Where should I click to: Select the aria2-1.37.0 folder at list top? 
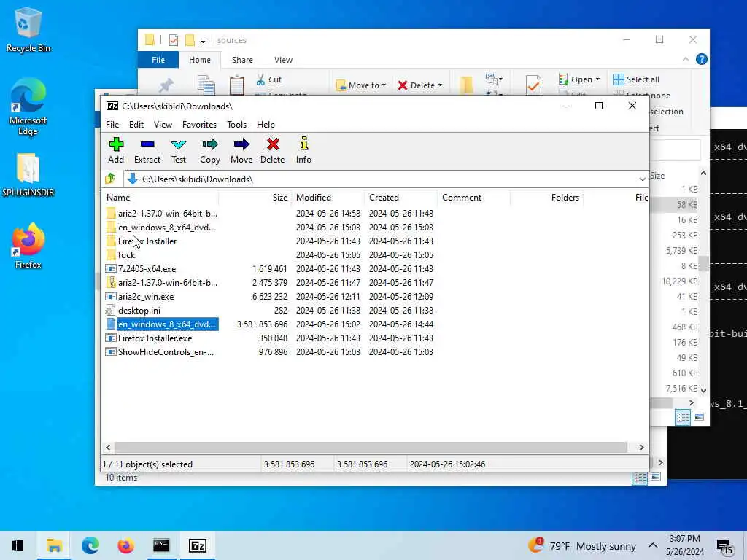coord(168,214)
